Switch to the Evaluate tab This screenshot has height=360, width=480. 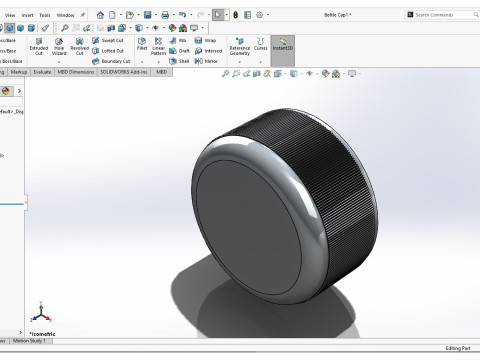(x=42, y=72)
